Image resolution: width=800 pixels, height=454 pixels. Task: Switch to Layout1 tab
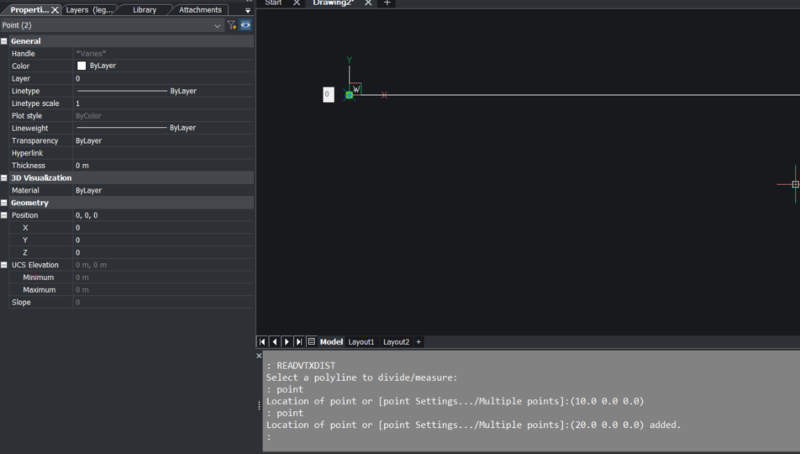click(360, 342)
